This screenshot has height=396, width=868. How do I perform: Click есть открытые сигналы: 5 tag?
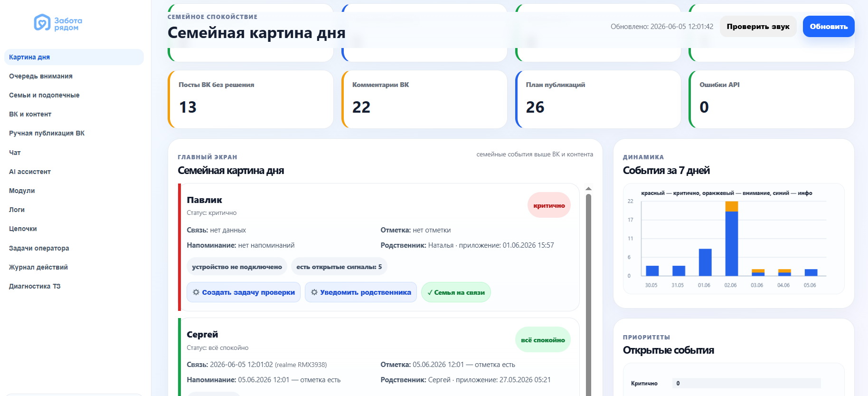pyautogui.click(x=339, y=267)
